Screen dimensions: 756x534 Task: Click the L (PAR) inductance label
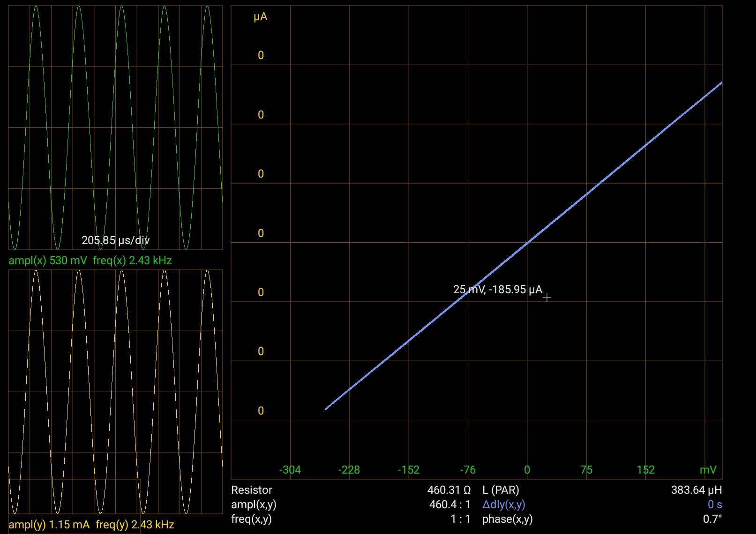pyautogui.click(x=501, y=490)
